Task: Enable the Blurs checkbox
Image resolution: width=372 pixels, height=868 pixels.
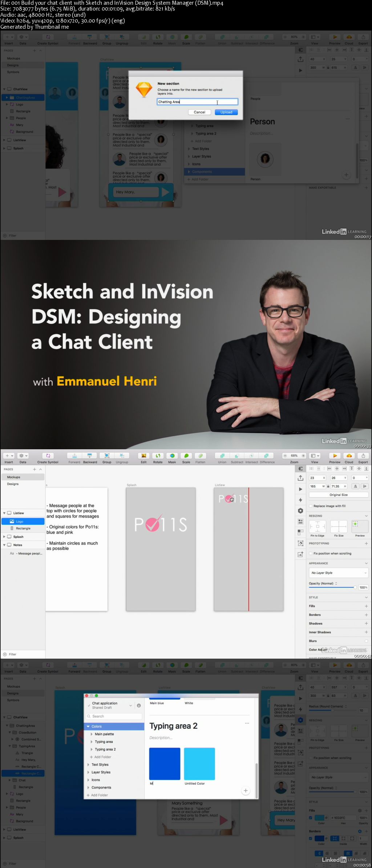Action: pos(366,641)
